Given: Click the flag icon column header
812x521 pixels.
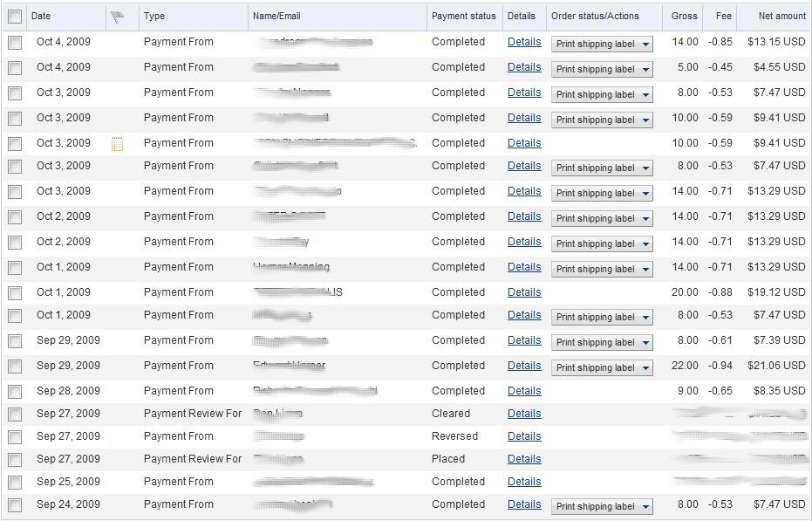Looking at the screenshot, I should [119, 17].
